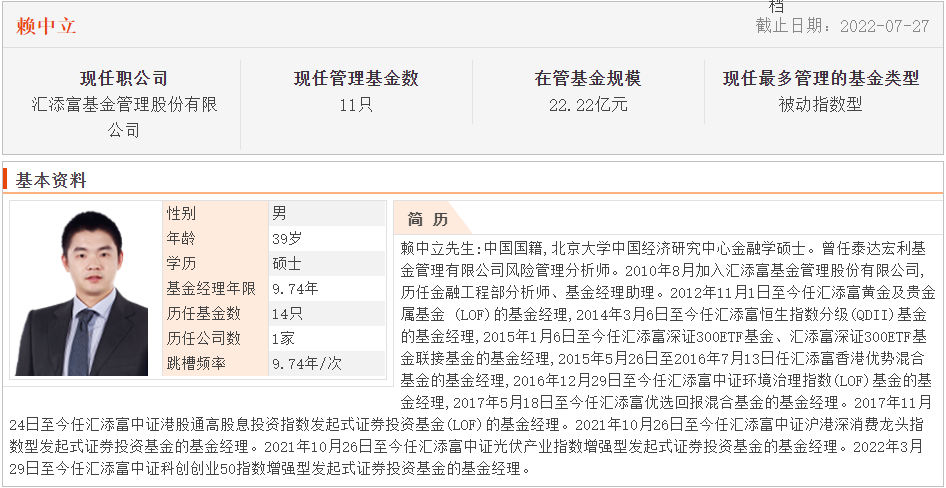Click company name 汇添富基金管理股份有限公司
Screen dimensions: 946x488
click(x=124, y=118)
